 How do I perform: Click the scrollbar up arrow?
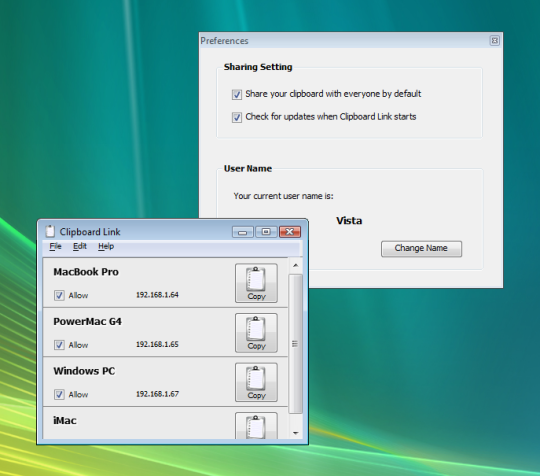[295, 265]
